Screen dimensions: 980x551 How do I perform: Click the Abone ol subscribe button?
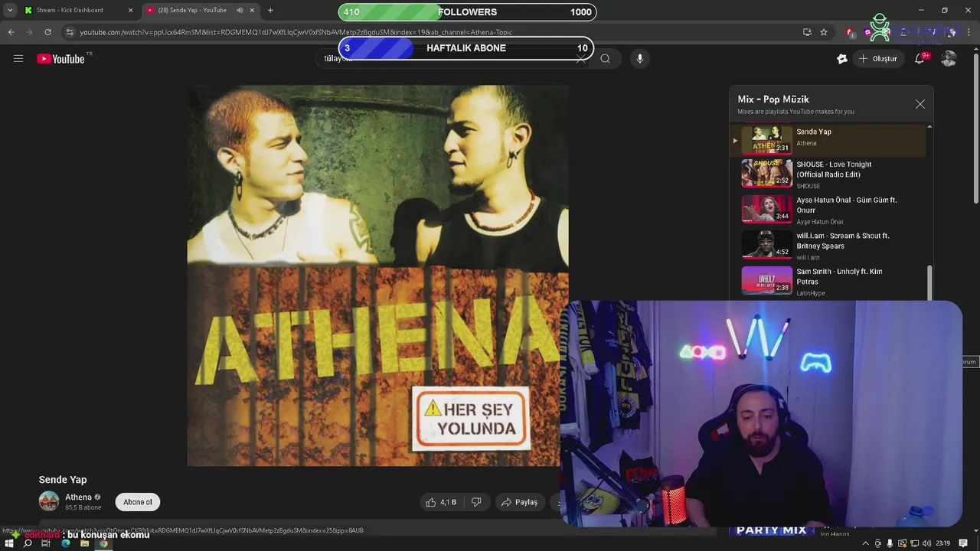pos(138,502)
